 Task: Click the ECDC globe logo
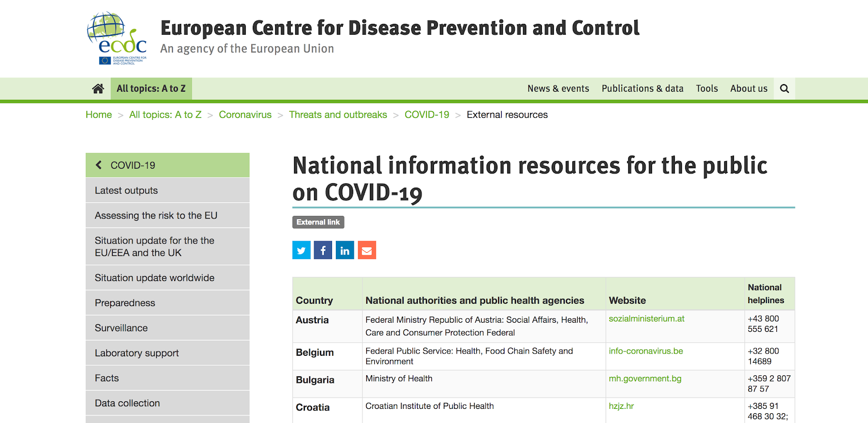tap(117, 39)
